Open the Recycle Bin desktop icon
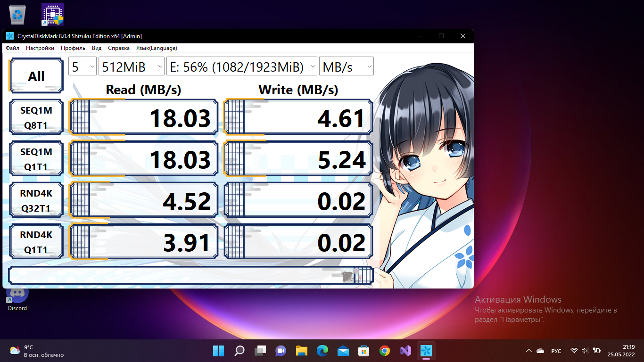 point(17,14)
